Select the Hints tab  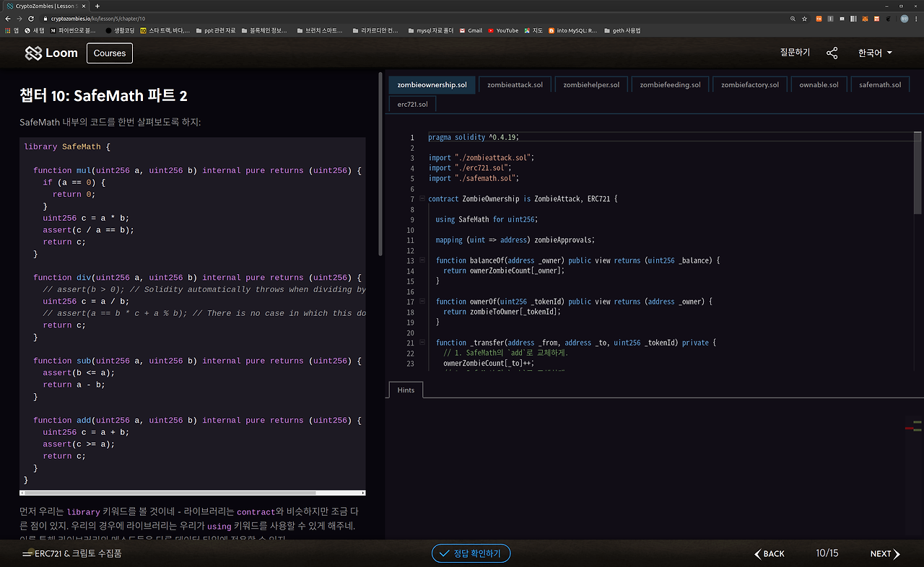coord(406,390)
